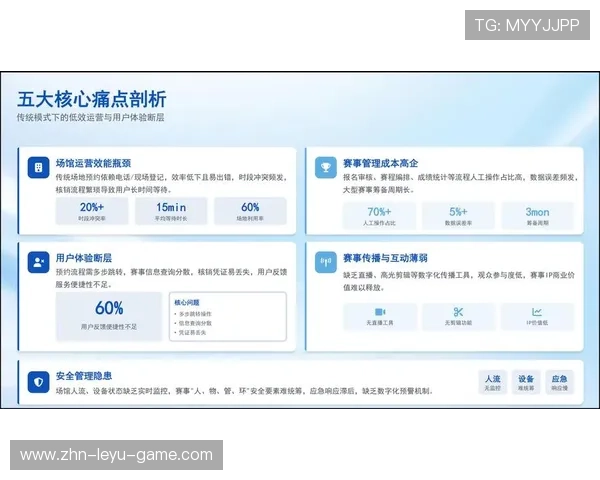This screenshot has width=600, height=480.
Task: Click the description starting 传统场地预约依赖电话
Action: coord(171,183)
